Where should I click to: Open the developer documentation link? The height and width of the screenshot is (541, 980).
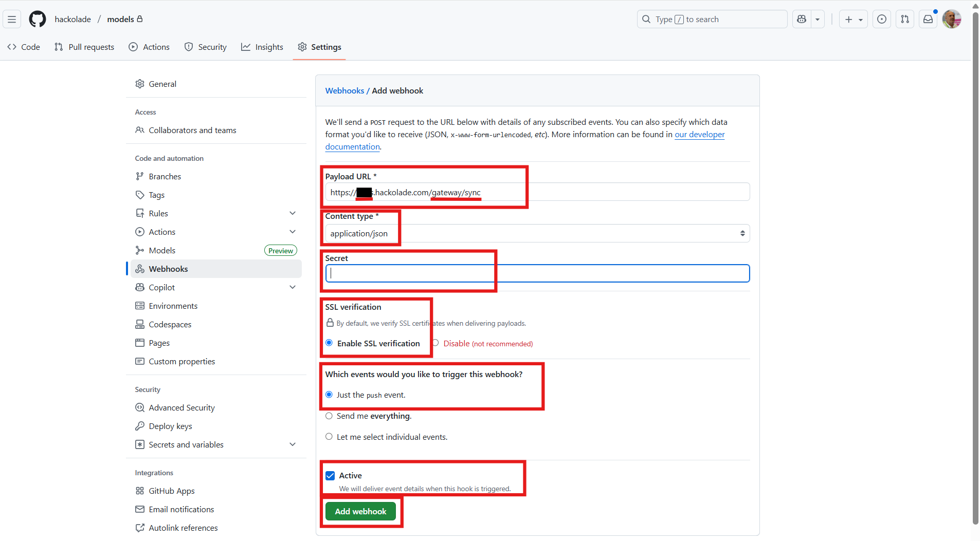click(699, 135)
